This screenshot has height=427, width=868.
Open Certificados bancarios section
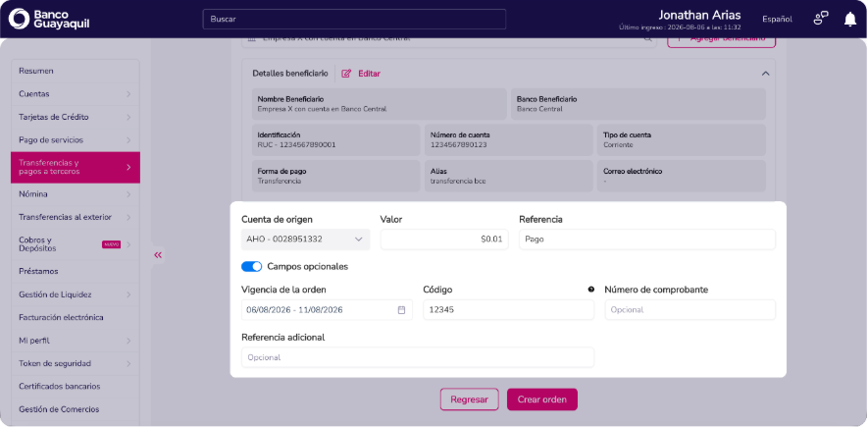pyautogui.click(x=76, y=386)
